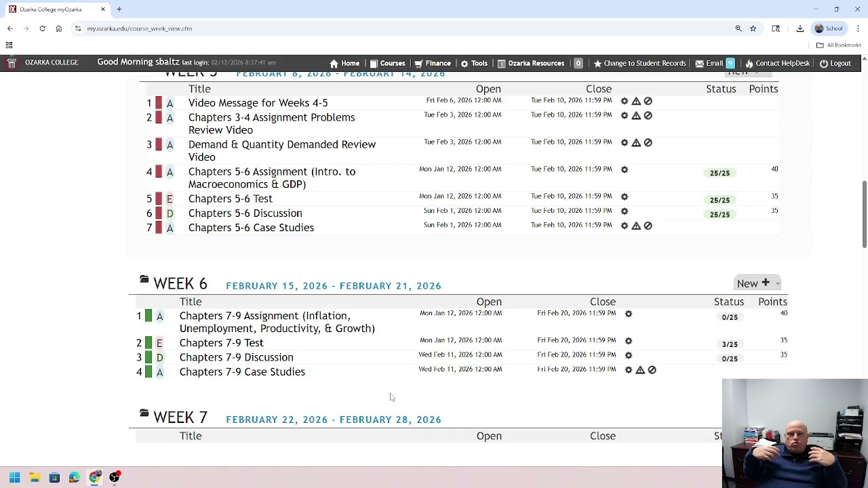Screen dimensions: 868x488
Task: Open gear for Chapters 5-6 Assignment
Action: coord(625,169)
